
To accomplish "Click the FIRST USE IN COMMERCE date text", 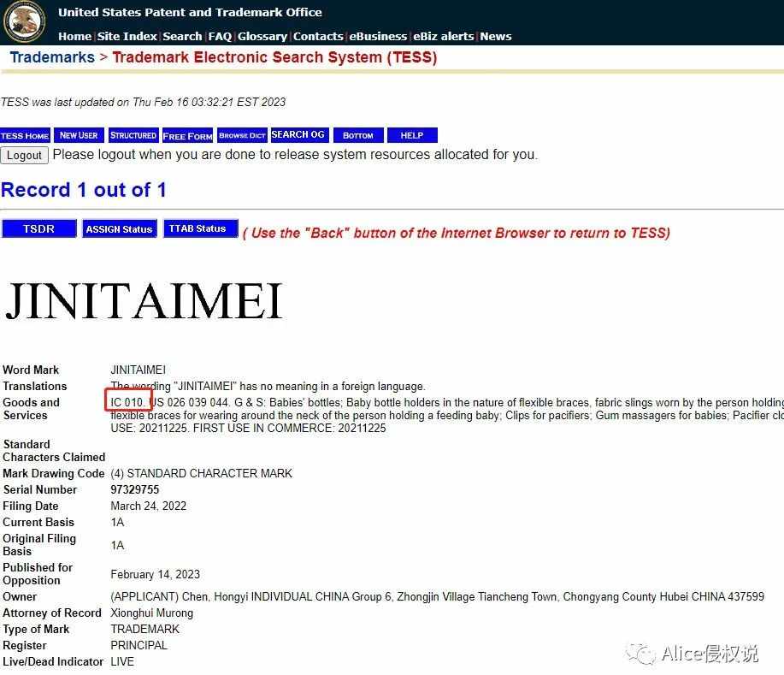I will tap(290, 429).
